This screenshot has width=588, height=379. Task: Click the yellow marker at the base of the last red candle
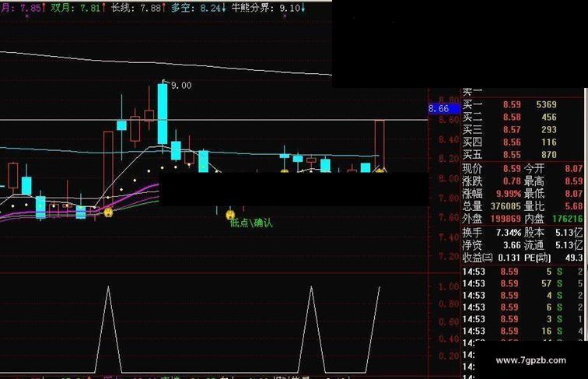(380, 170)
